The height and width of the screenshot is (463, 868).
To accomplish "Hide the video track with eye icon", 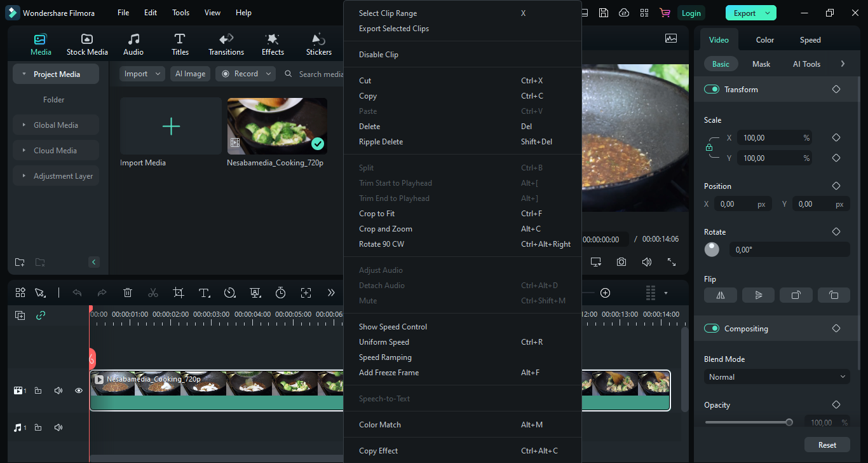I will coord(79,390).
